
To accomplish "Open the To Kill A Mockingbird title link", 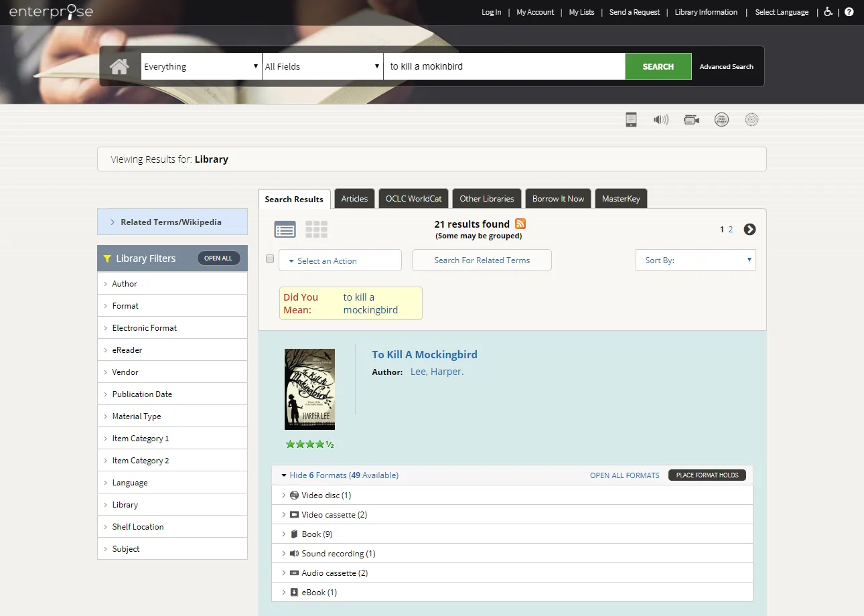I will point(425,355).
